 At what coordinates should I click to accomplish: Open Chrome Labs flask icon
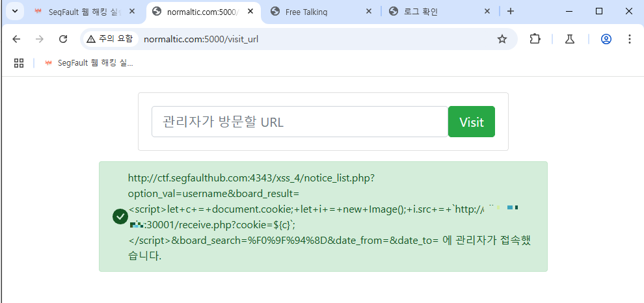point(569,39)
